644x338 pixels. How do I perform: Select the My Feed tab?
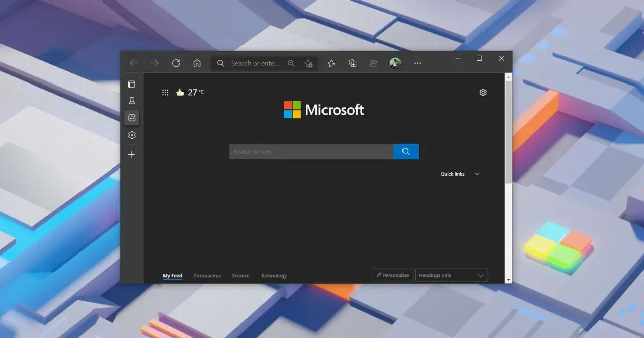tap(172, 276)
